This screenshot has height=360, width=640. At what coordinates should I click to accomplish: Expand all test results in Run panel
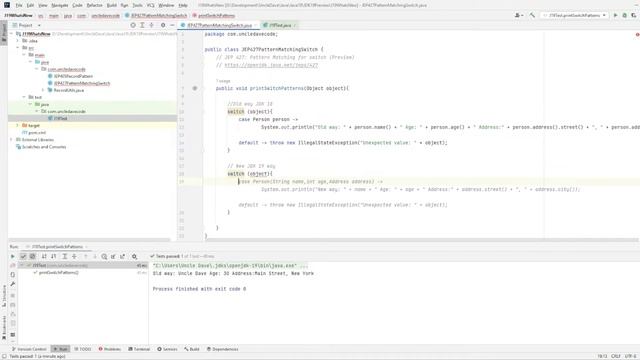(64, 256)
